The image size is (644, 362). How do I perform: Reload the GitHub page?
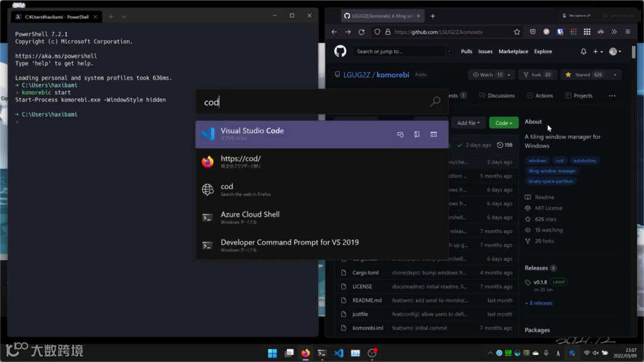(361, 32)
